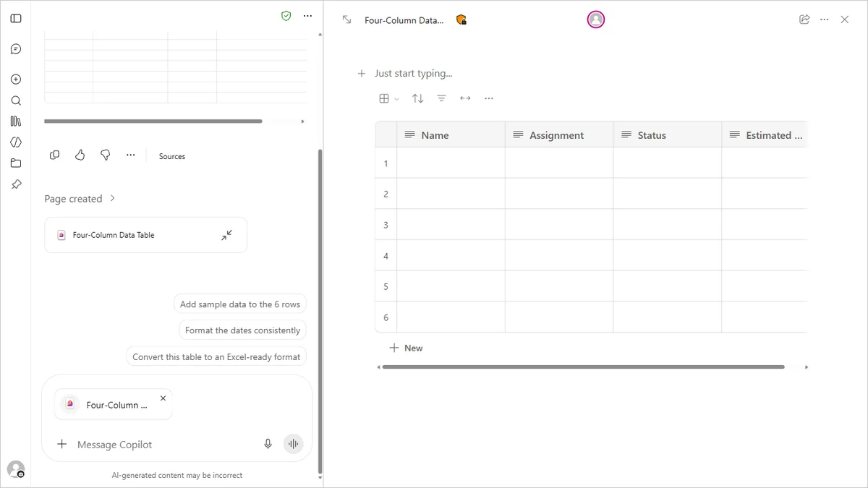Expand the page panel with diagonal arrows icon

[x=347, y=20]
